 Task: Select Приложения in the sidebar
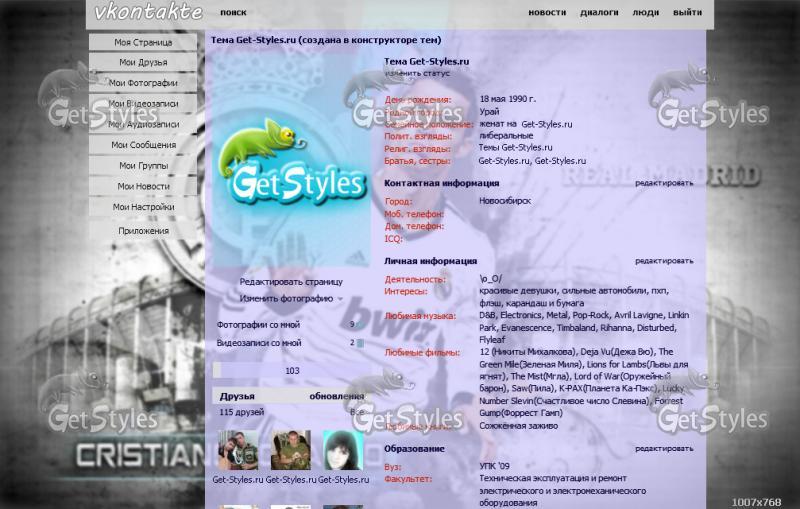click(143, 230)
